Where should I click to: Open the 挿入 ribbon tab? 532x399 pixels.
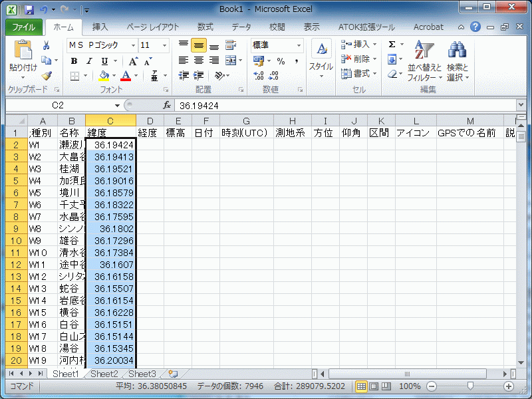[100, 27]
